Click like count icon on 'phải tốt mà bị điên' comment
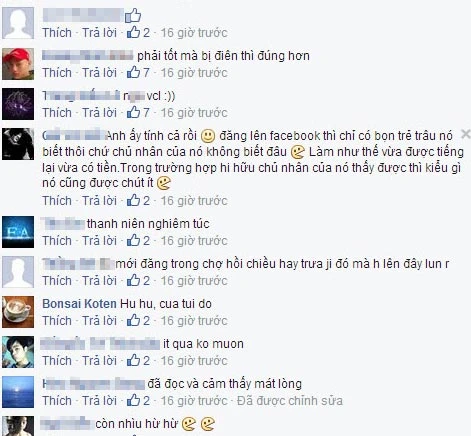The height and width of the screenshot is (436, 471). [138, 72]
